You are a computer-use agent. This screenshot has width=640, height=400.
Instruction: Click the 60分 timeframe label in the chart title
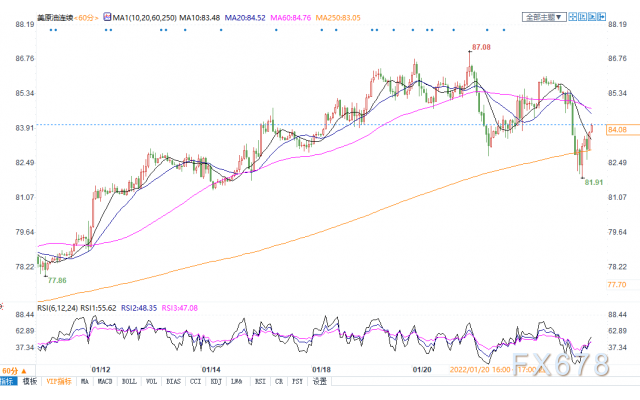click(86, 18)
